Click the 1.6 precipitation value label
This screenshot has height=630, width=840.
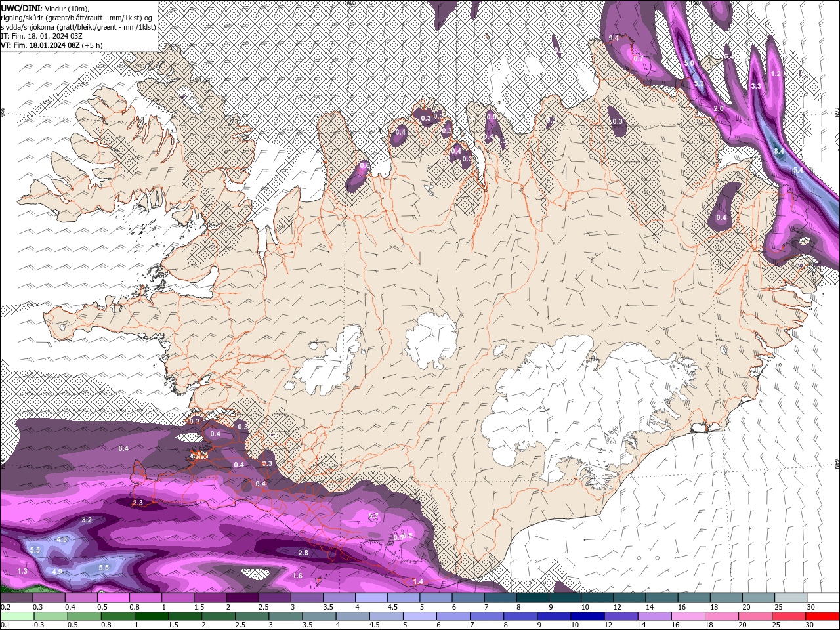tap(297, 576)
